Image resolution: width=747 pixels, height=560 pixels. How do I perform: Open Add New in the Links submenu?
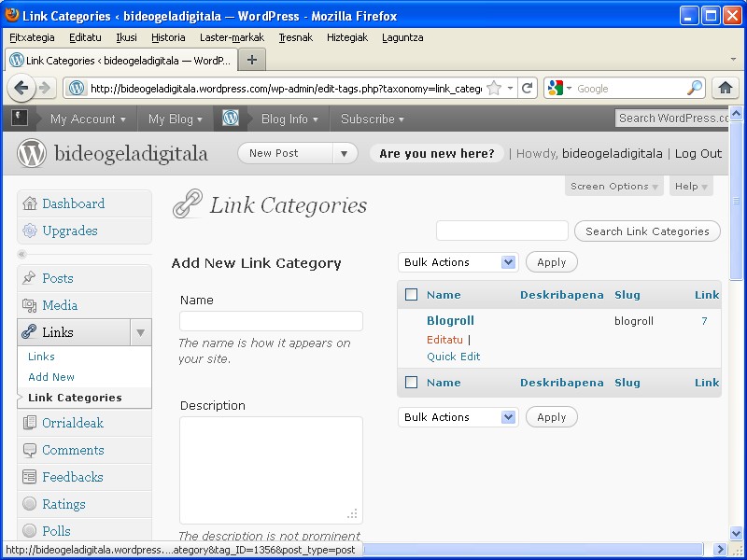pyautogui.click(x=51, y=377)
